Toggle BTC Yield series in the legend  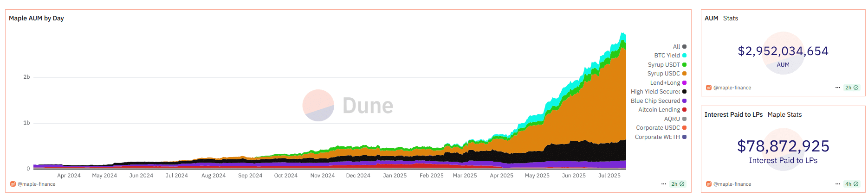[670, 56]
